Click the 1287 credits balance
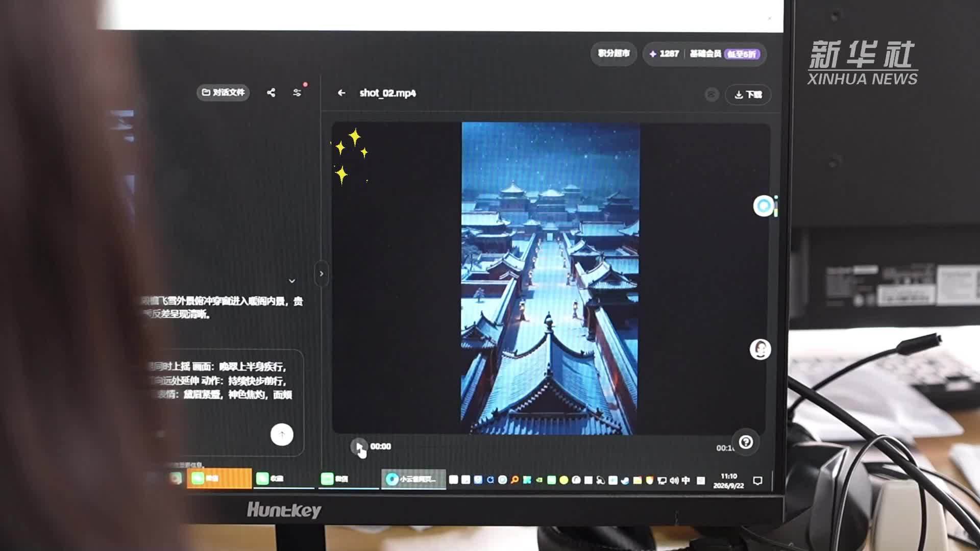This screenshot has width=980, height=551. [x=664, y=54]
